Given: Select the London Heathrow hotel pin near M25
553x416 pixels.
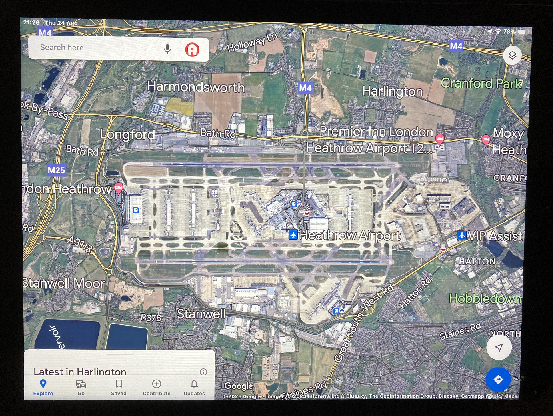Looking at the screenshot, I should (x=118, y=188).
